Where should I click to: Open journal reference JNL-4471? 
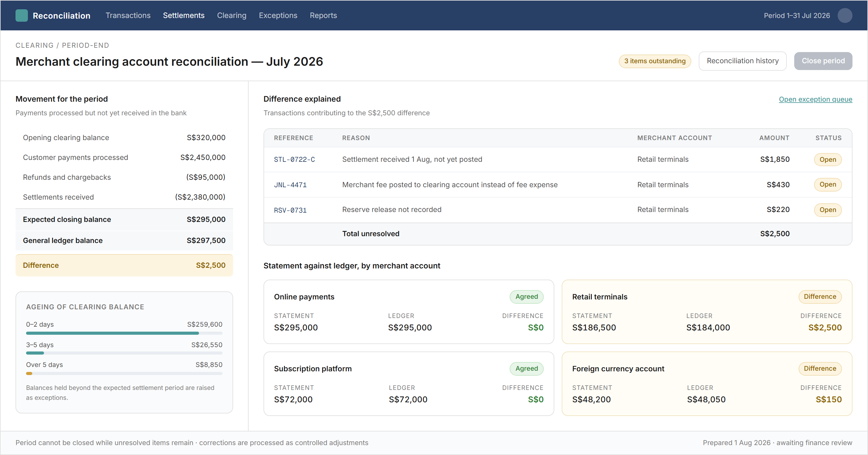pos(290,185)
